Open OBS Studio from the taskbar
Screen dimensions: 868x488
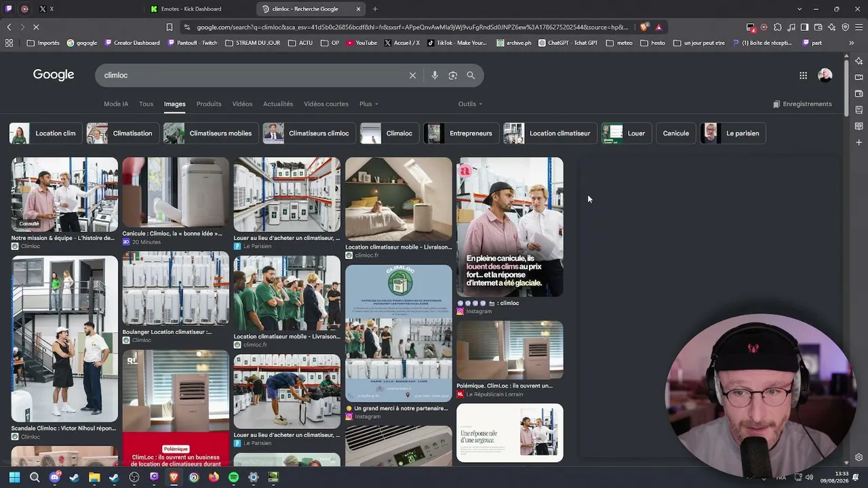click(x=134, y=477)
